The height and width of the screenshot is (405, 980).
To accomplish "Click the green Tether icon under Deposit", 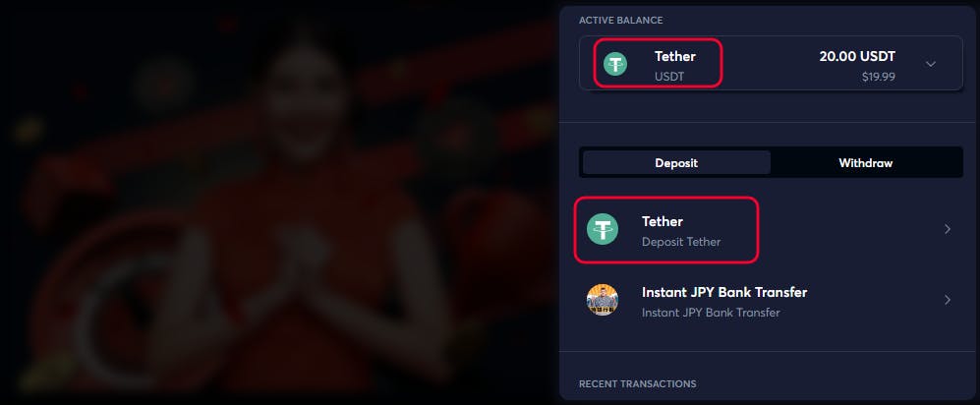I will click(602, 229).
